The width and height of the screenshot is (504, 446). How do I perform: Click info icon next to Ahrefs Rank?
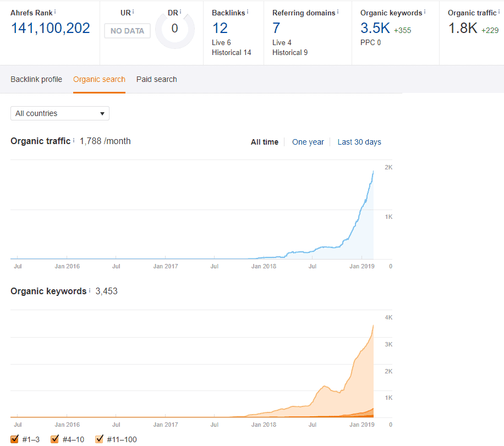[x=55, y=11]
